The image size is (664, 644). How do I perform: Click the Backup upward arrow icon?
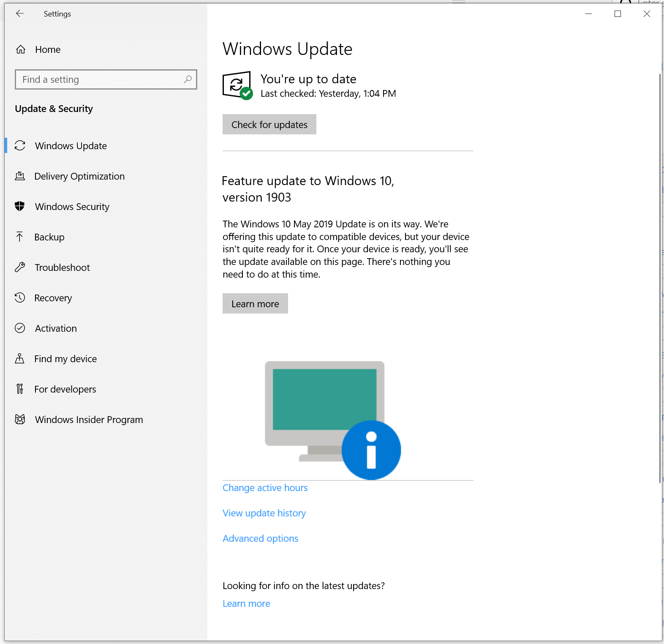20,237
